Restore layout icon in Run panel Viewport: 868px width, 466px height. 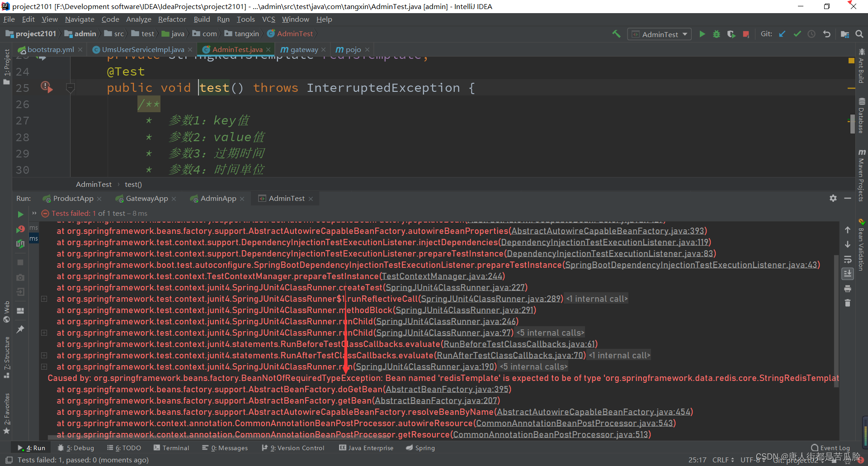tap(20, 311)
